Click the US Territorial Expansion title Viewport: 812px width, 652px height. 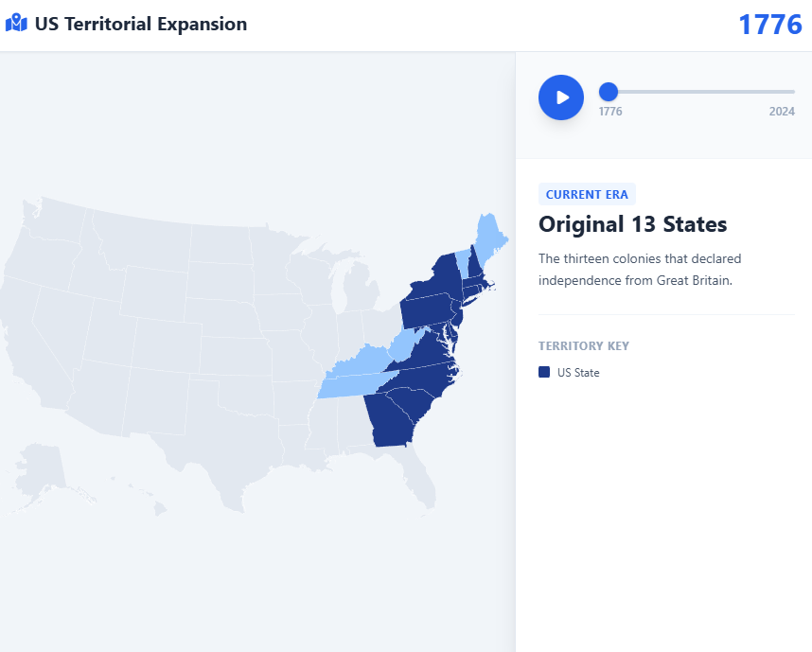[140, 25]
